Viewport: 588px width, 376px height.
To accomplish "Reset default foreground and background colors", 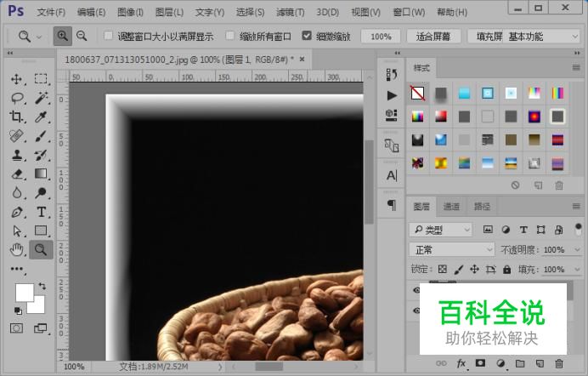I will click(x=18, y=310).
